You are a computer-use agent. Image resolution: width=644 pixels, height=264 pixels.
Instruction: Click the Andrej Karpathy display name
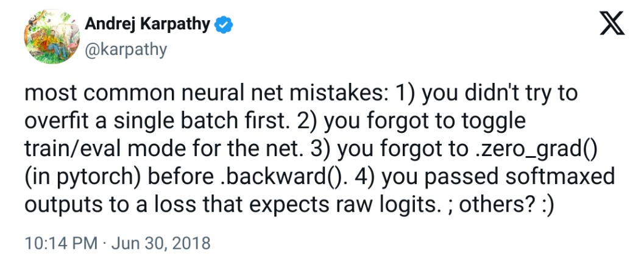pos(147,25)
